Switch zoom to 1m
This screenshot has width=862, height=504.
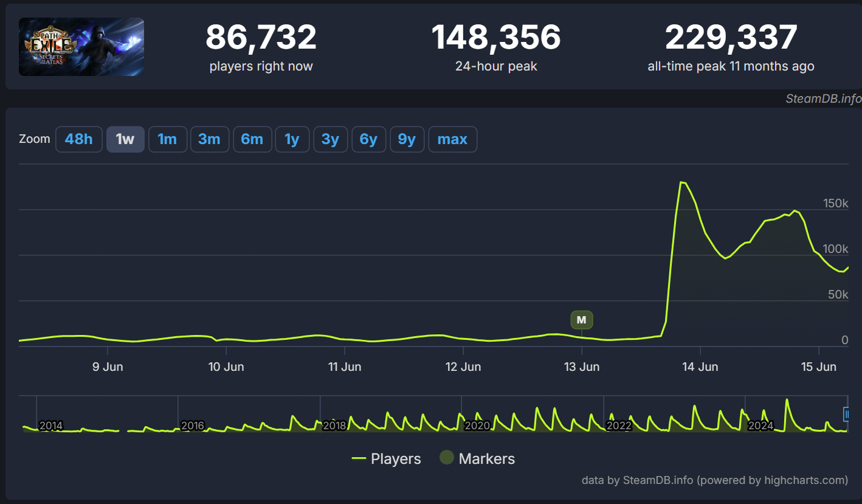click(167, 139)
